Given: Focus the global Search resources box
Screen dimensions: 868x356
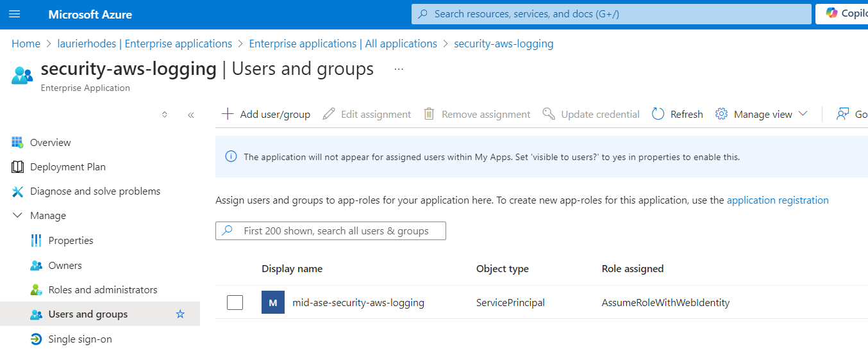Looking at the screenshot, I should pyautogui.click(x=612, y=13).
